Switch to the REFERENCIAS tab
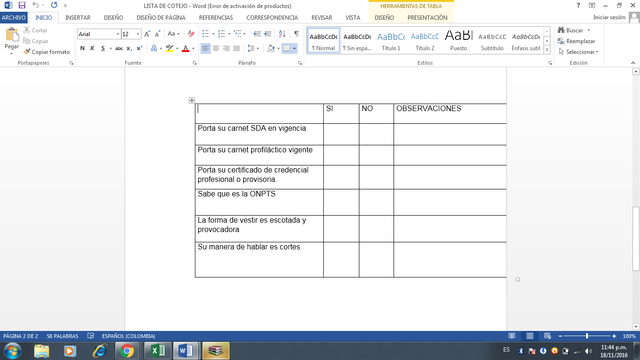The height and width of the screenshot is (360, 640). point(216,18)
